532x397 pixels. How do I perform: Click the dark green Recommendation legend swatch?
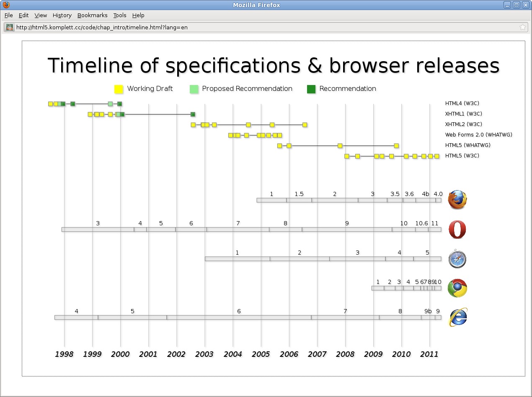(311, 89)
